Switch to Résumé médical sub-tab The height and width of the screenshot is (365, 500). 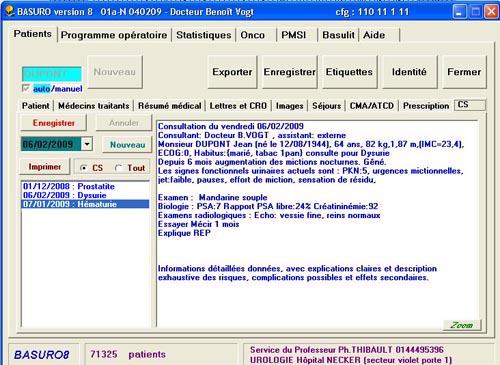[170, 106]
